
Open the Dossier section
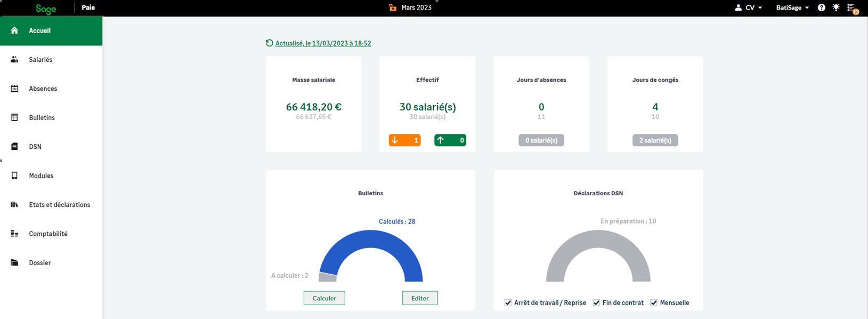point(51,262)
